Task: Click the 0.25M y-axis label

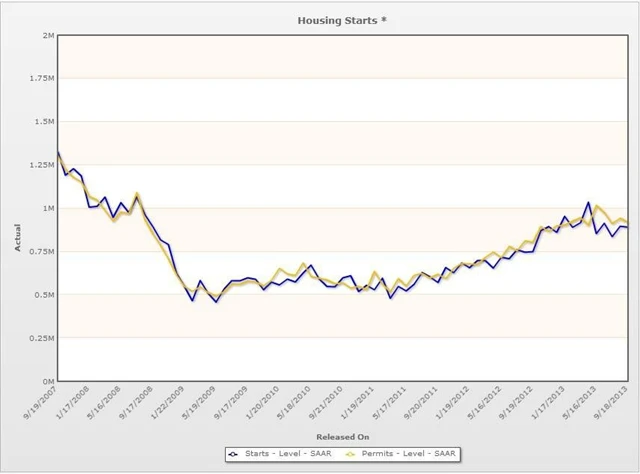Action: coord(41,338)
